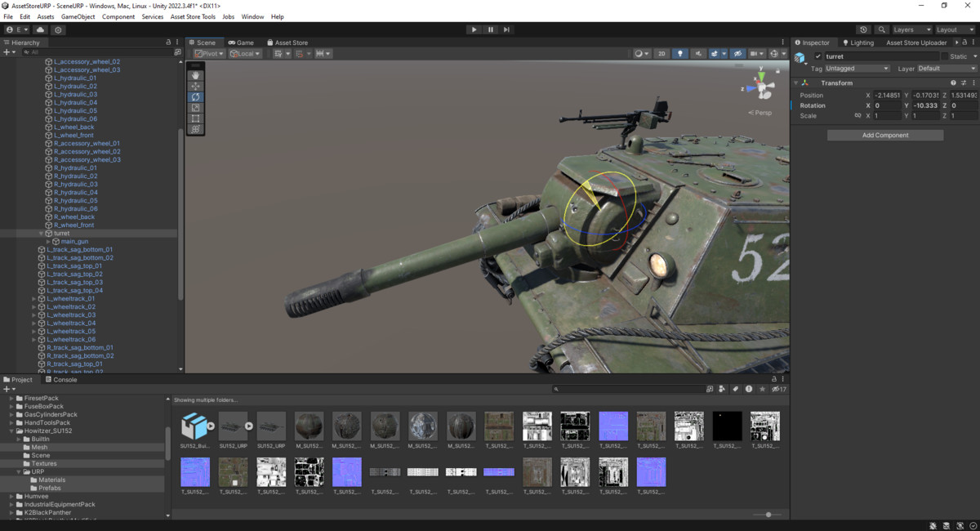Click Project search by import log icon
This screenshot has height=531, width=980.
point(749,389)
